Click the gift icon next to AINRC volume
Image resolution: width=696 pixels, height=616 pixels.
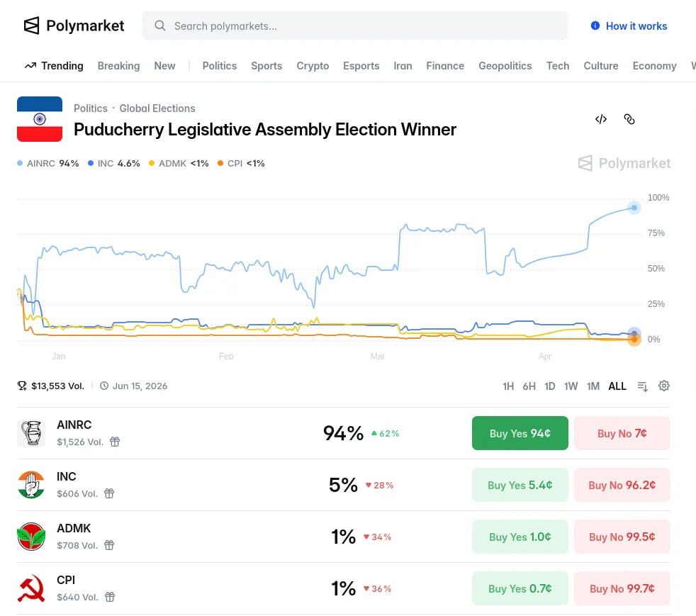(115, 442)
